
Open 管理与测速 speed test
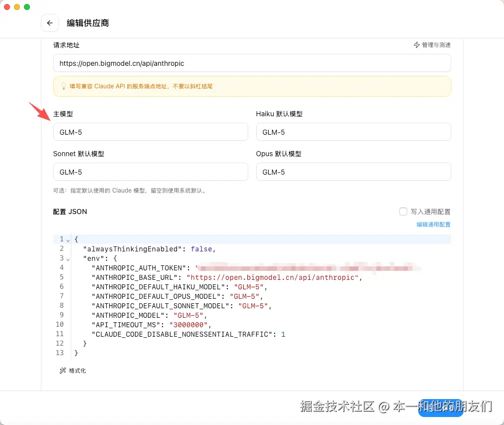click(x=432, y=45)
